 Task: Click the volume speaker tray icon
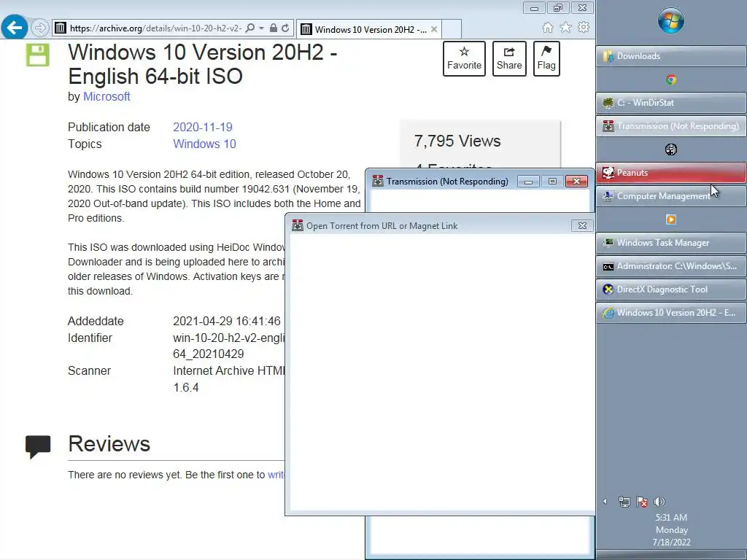659,502
